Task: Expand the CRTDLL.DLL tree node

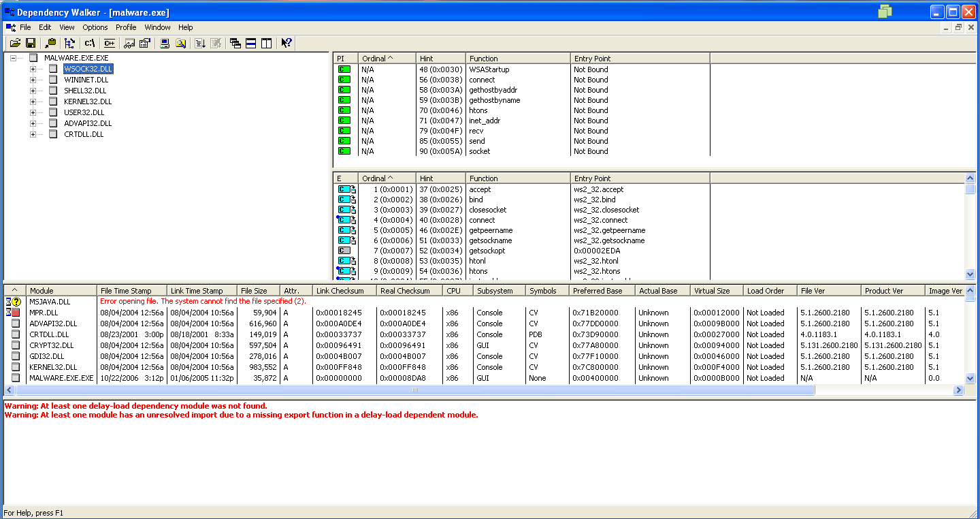Action: [33, 134]
